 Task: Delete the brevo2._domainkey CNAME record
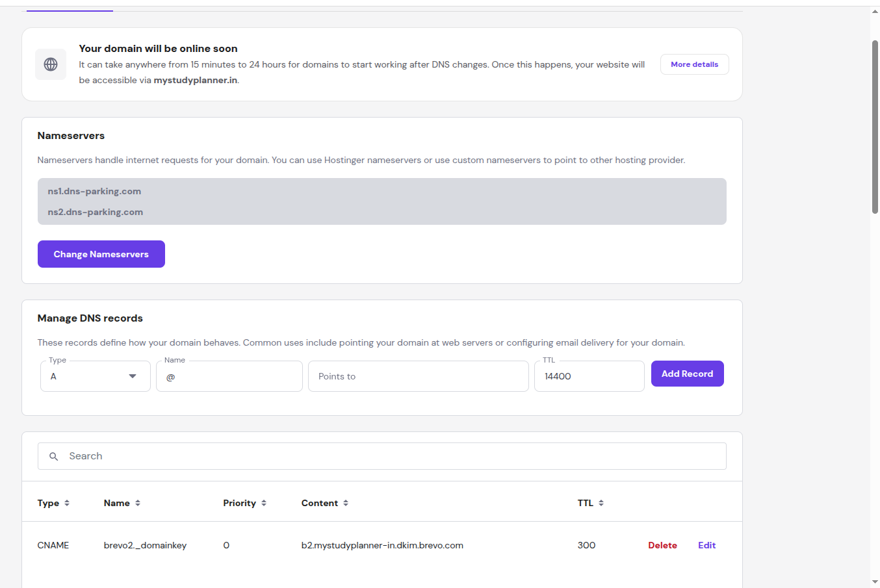click(662, 545)
